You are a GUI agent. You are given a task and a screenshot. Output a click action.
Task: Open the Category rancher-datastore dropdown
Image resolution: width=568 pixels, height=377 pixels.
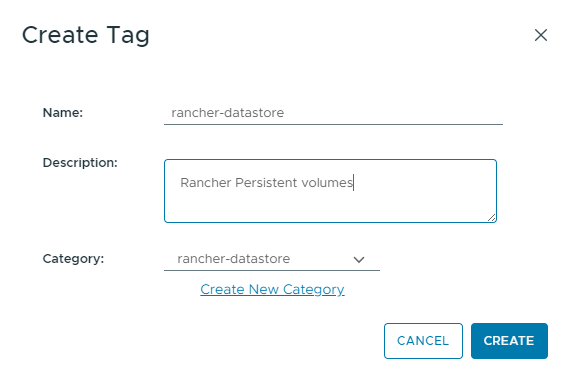272,259
